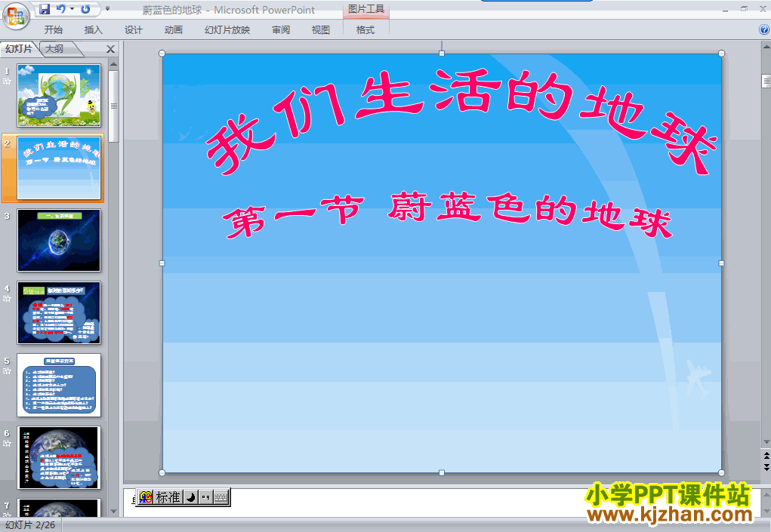Open the 审阅 ribbon tab
771x532 pixels.
281,30
